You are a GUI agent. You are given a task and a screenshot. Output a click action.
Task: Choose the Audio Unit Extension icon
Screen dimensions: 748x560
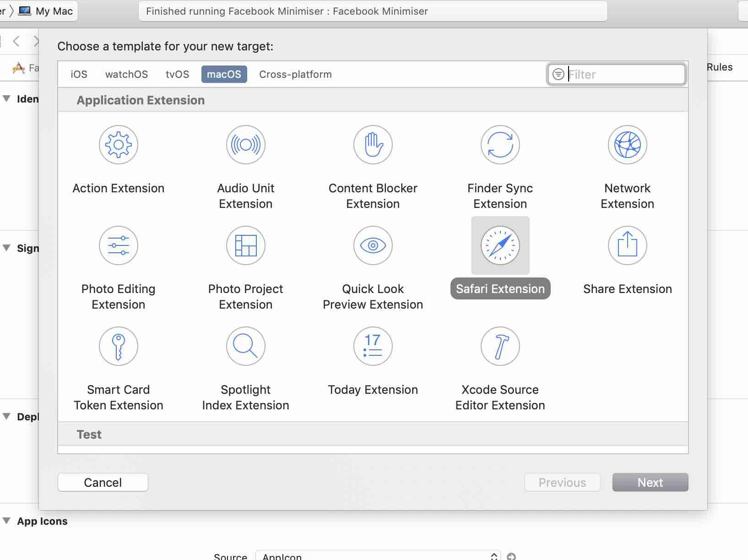tap(246, 145)
